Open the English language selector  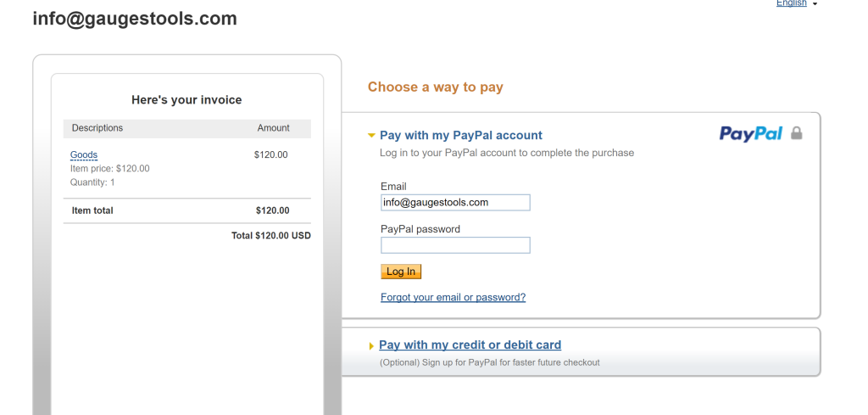coord(791,3)
